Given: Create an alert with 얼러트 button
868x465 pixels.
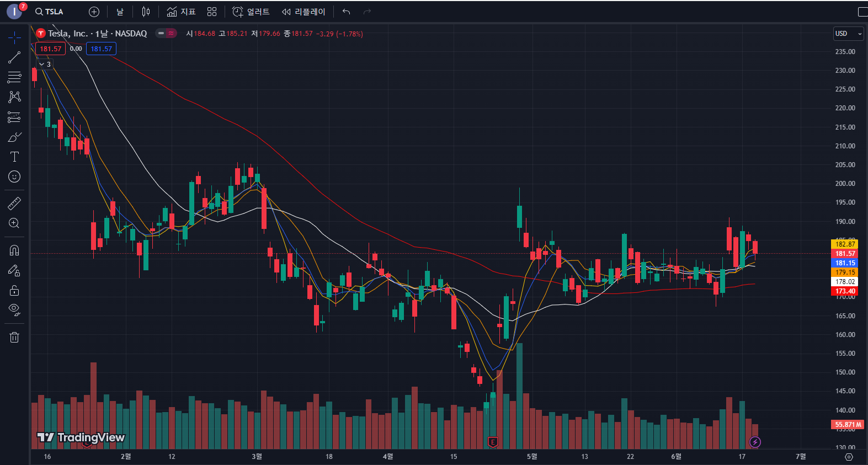Looking at the screenshot, I should pyautogui.click(x=251, y=12).
